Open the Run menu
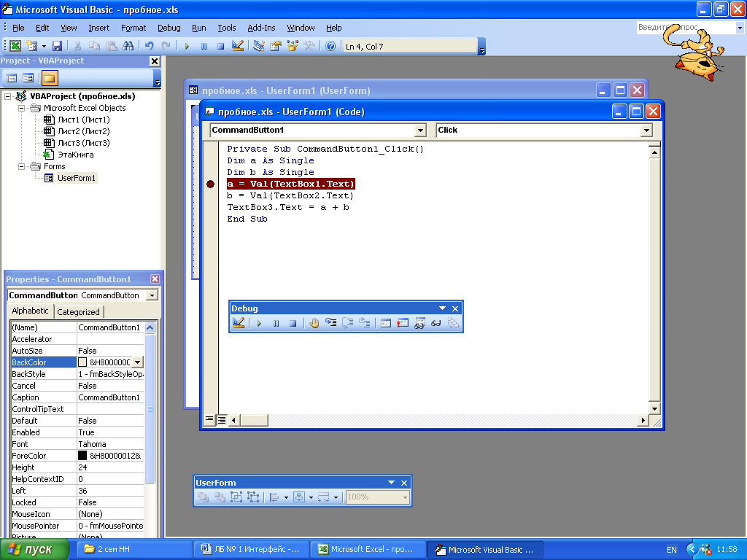Screen dimensions: 747x560 [198, 28]
